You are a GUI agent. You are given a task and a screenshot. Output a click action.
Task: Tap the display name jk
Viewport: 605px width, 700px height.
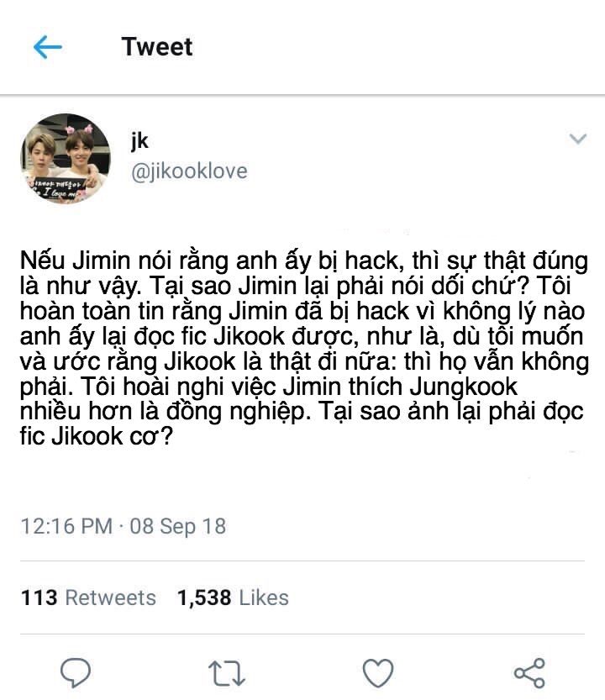(139, 141)
